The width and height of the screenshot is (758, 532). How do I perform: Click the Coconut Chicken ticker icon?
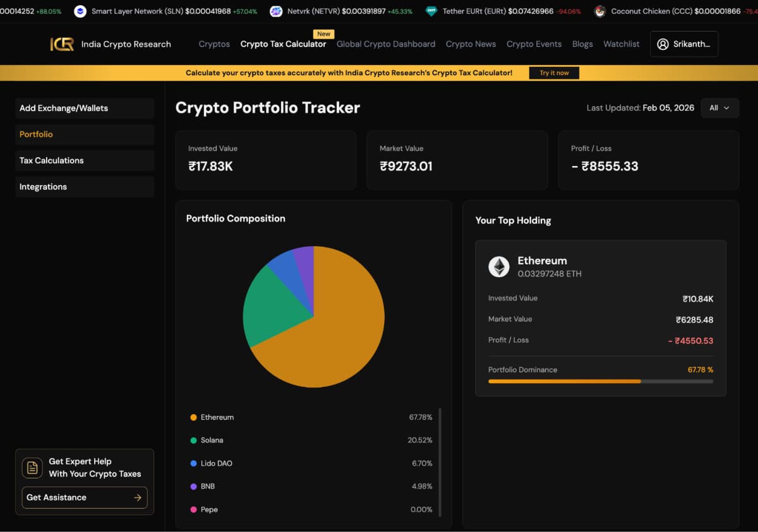click(599, 11)
